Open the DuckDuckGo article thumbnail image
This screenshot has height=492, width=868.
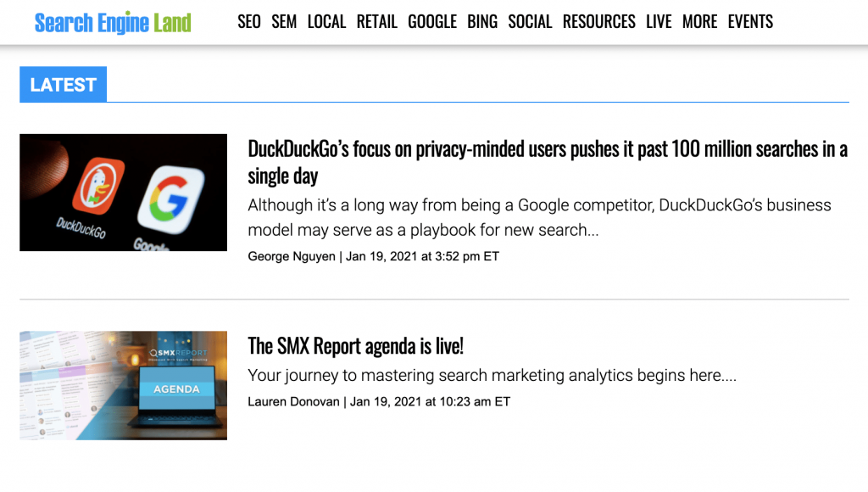(123, 193)
